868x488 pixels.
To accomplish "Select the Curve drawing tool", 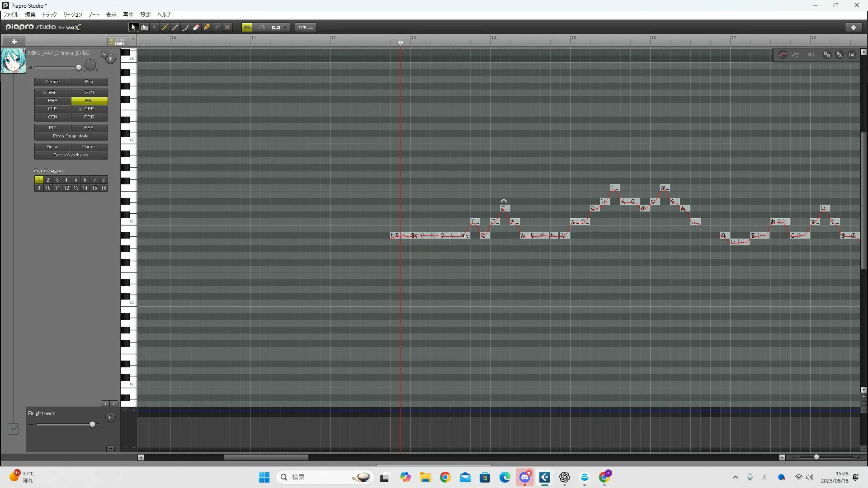I will (186, 28).
